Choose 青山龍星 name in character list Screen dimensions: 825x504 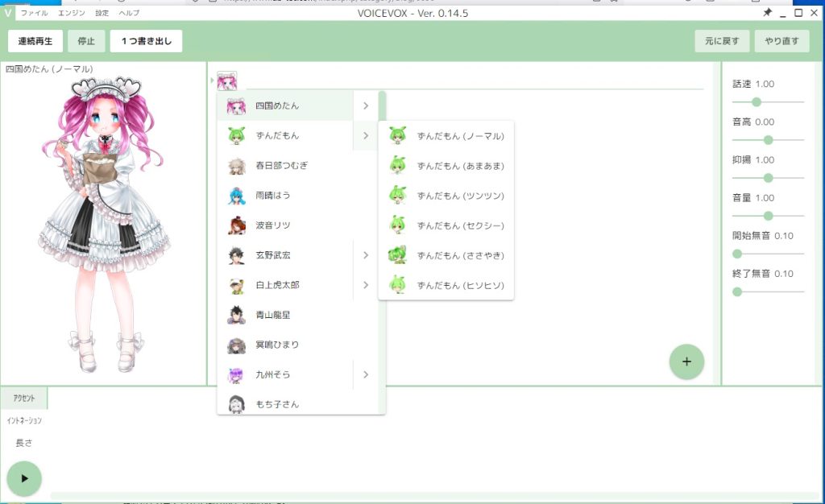click(x=272, y=316)
